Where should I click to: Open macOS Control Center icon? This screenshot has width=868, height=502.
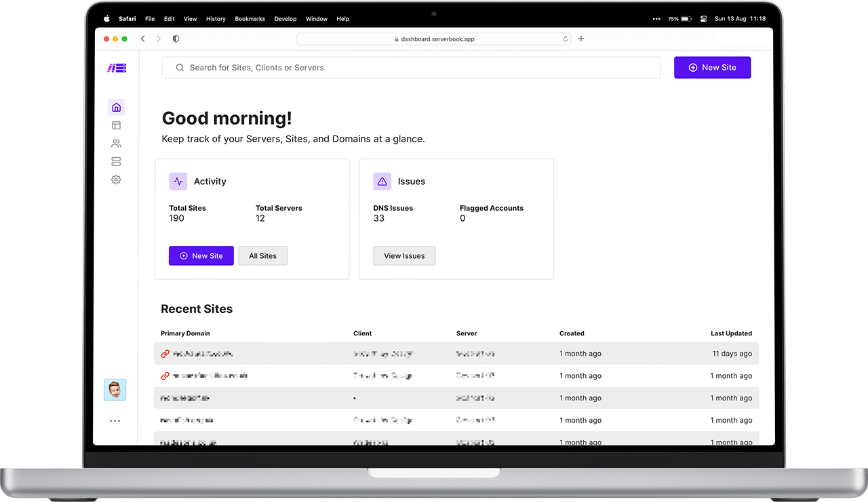702,19
